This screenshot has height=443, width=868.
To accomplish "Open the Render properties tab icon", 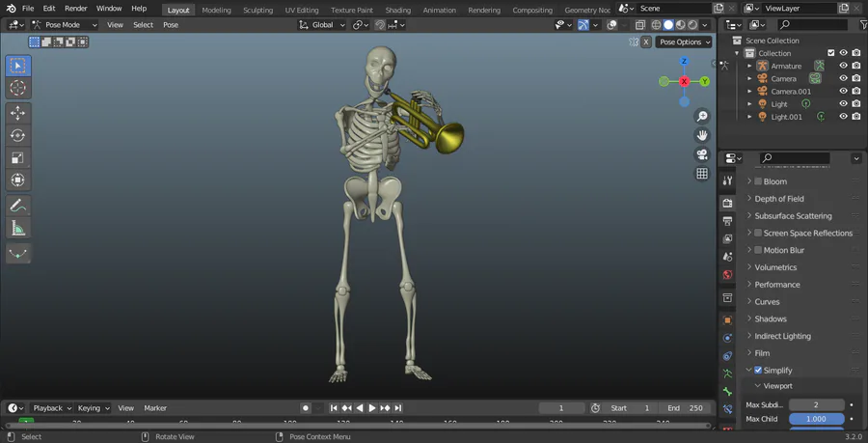I will click(x=727, y=204).
